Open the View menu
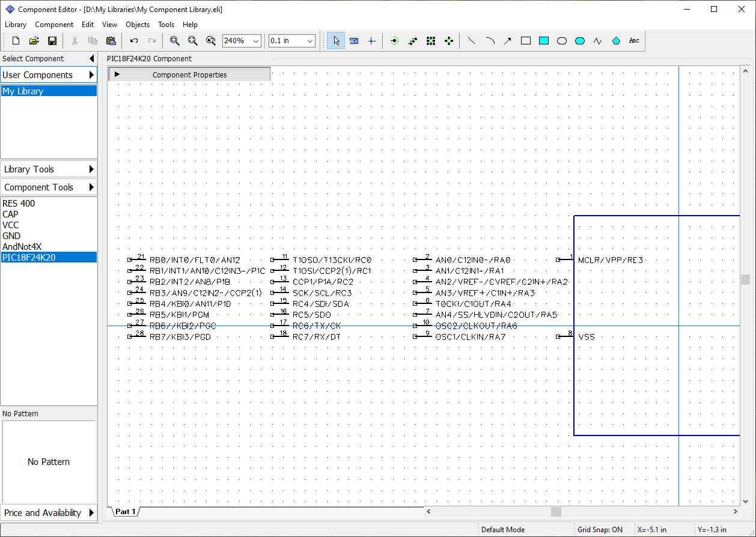 pos(109,25)
